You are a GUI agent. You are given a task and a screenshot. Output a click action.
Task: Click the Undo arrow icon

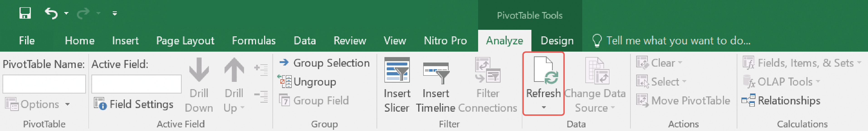(51, 13)
